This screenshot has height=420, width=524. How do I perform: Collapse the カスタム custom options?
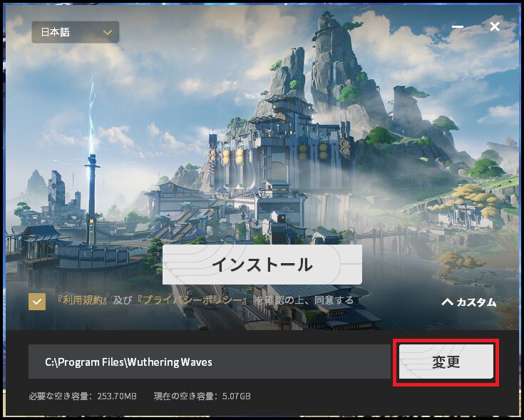coord(469,302)
